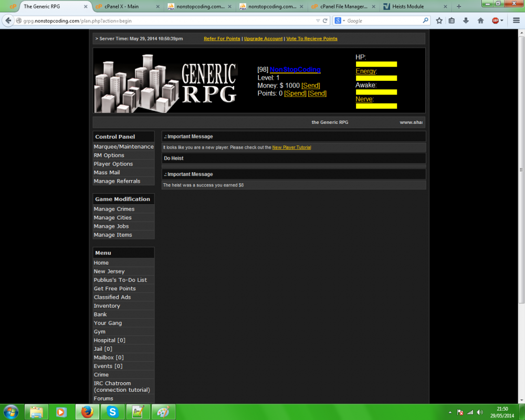Image resolution: width=525 pixels, height=420 pixels.
Task: Open the Gym from the Menu sidebar
Action: (x=99, y=331)
